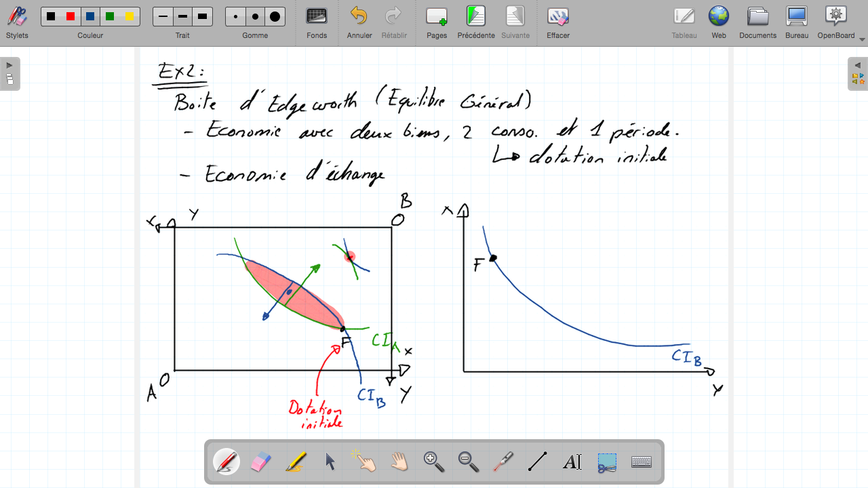Click the Effacer clear button
This screenshot has height=488, width=868.
[x=558, y=23]
